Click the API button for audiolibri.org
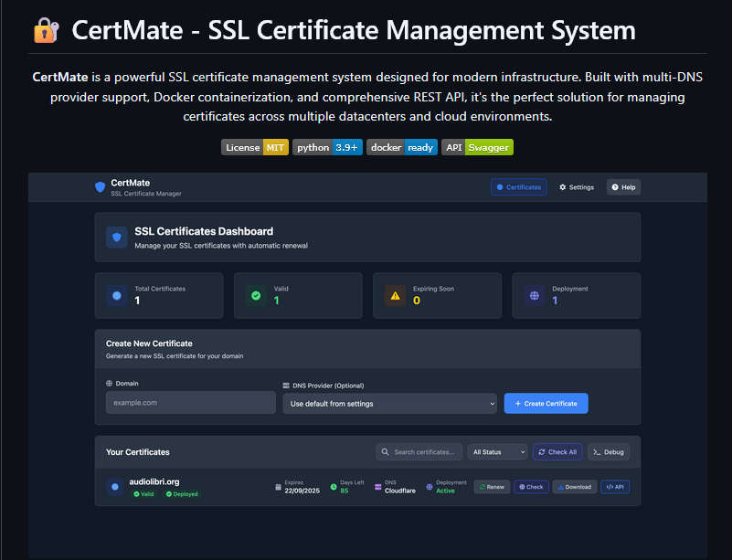This screenshot has width=732, height=560. [615, 487]
